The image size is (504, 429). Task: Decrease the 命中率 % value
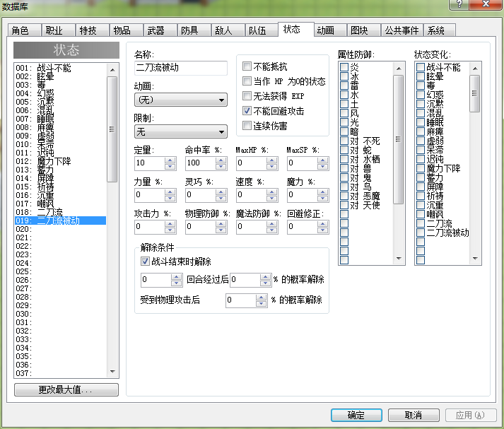[x=221, y=167]
